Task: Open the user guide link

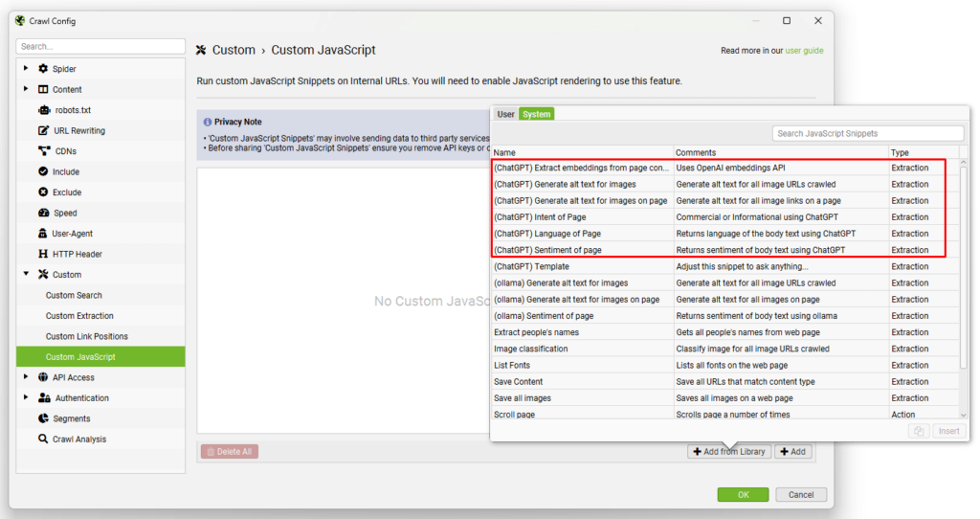Action: coord(804,51)
